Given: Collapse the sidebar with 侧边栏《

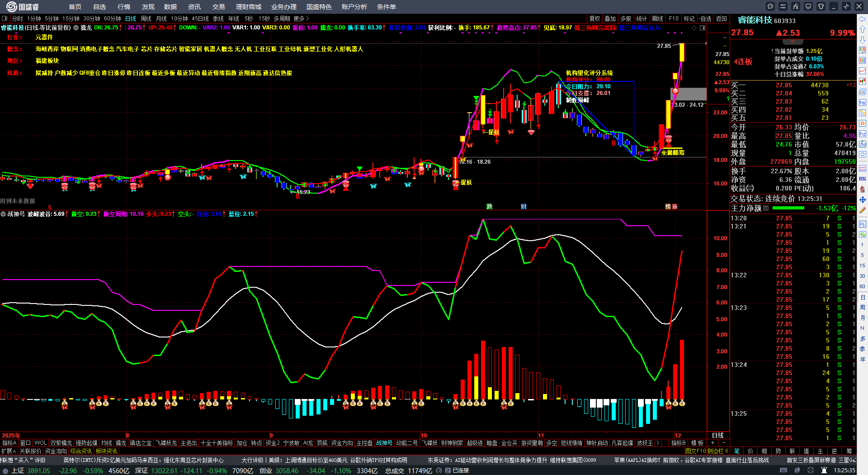Looking at the screenshot, I should (x=718, y=451).
